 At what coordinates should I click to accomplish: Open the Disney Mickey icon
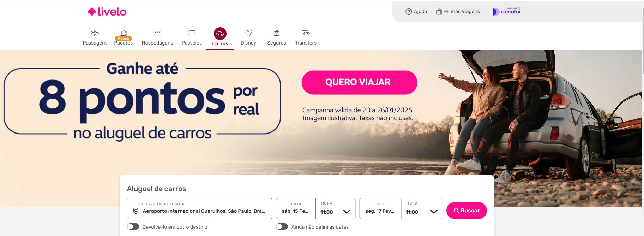(x=248, y=33)
